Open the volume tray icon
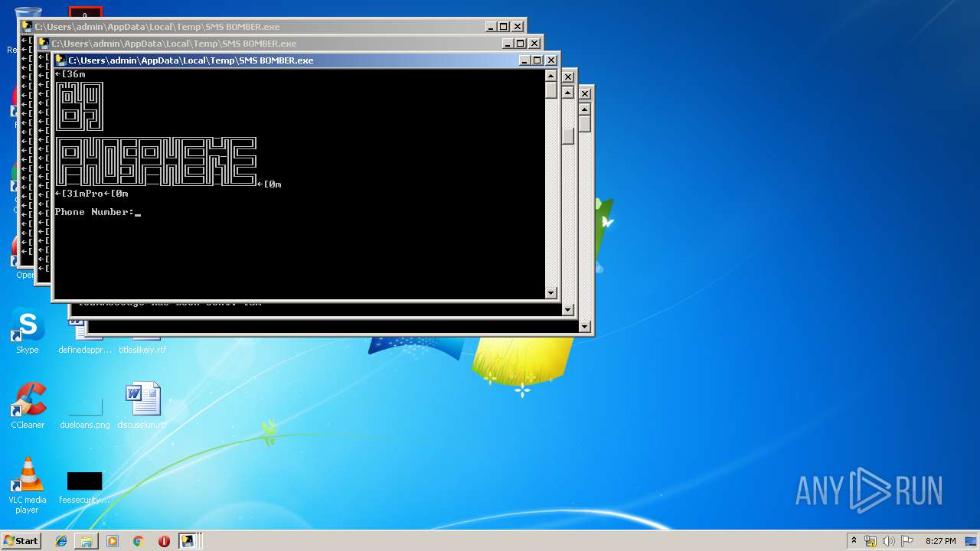Viewport: 980px width, 551px height. tap(889, 541)
